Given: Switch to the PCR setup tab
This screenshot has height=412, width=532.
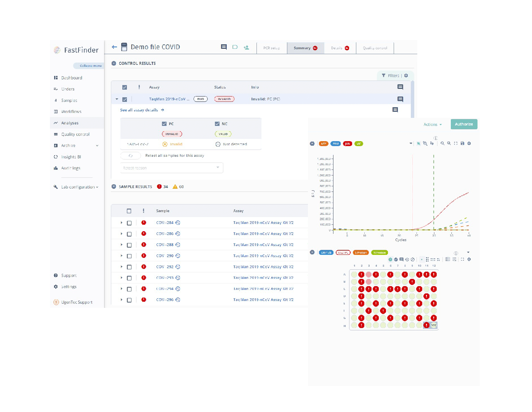Looking at the screenshot, I should coord(271,48).
